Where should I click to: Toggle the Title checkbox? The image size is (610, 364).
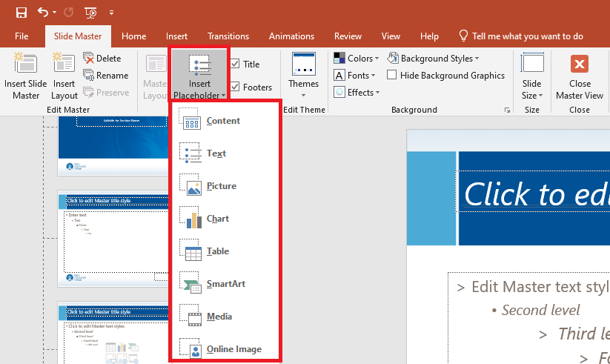click(235, 64)
